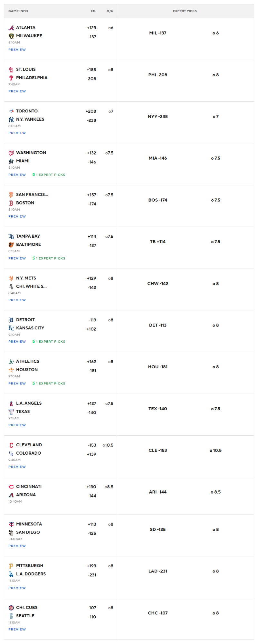Click the Kansas City Royals logo
Image resolution: width=258 pixels, height=644 pixels.
[11, 328]
